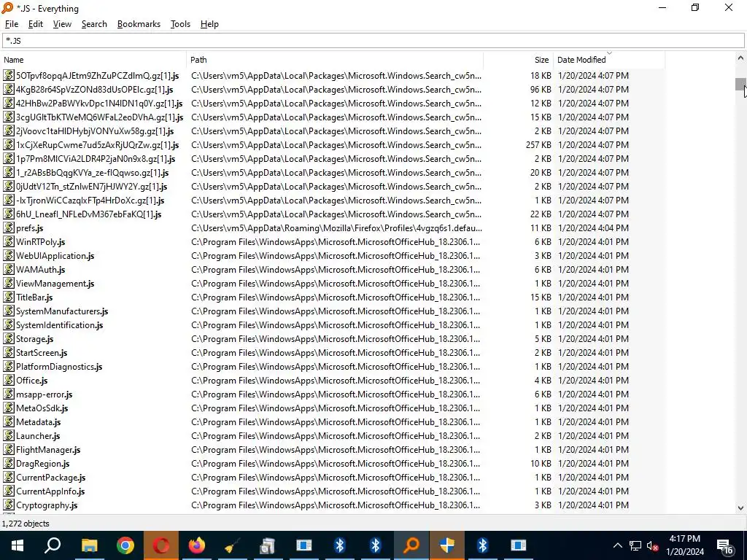Select the JS icon of msapp-error.js
747x560 pixels.
coord(9,394)
